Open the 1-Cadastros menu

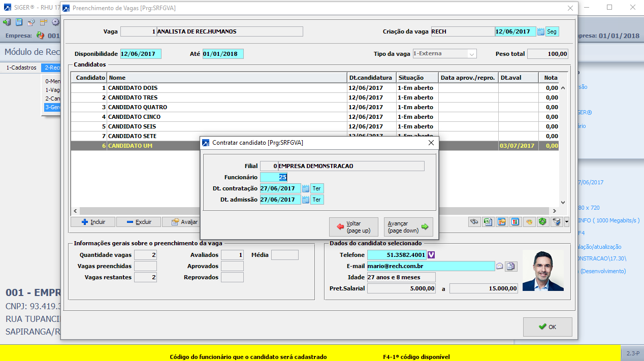[21, 68]
